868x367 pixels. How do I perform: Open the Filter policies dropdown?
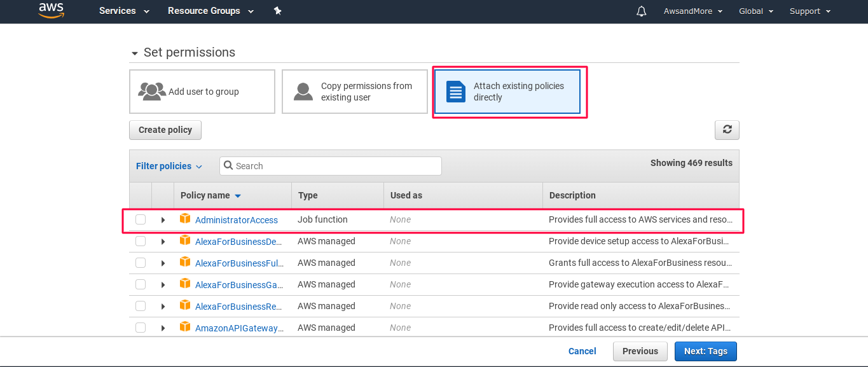click(169, 166)
